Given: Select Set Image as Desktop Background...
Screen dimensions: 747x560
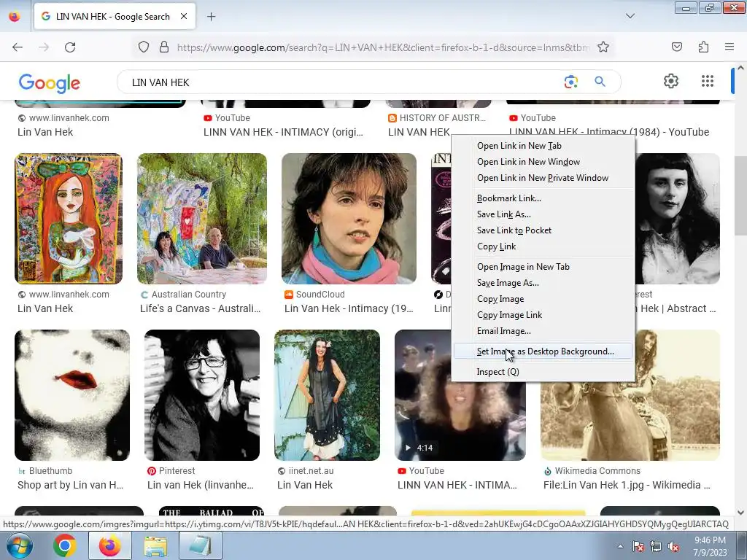Looking at the screenshot, I should click(543, 351).
